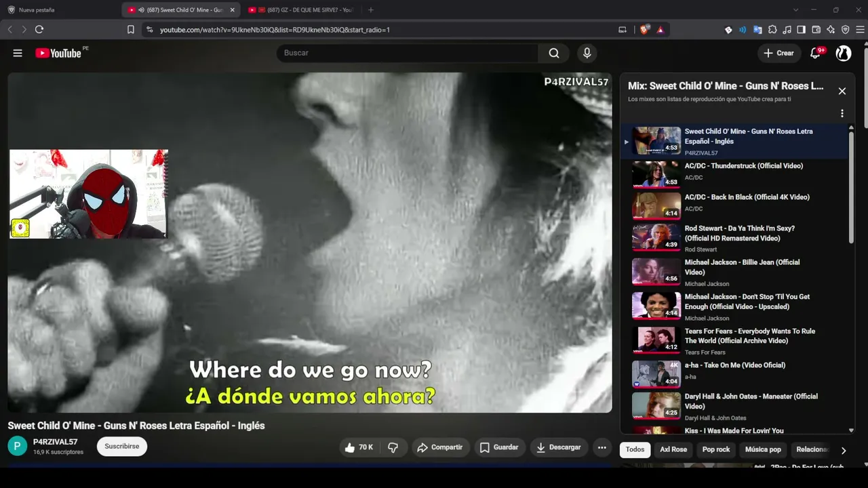Click the blue sound waves extension icon
The height and width of the screenshot is (488, 868).
coord(743,29)
